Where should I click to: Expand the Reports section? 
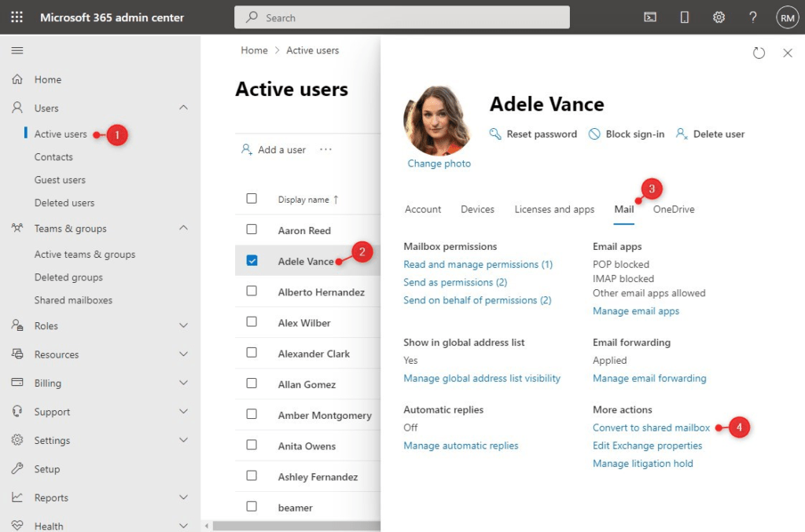point(184,497)
